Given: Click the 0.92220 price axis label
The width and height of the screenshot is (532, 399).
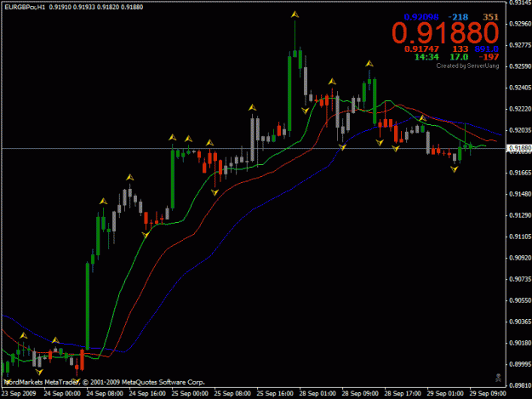Looking at the screenshot, I should coord(520,109).
